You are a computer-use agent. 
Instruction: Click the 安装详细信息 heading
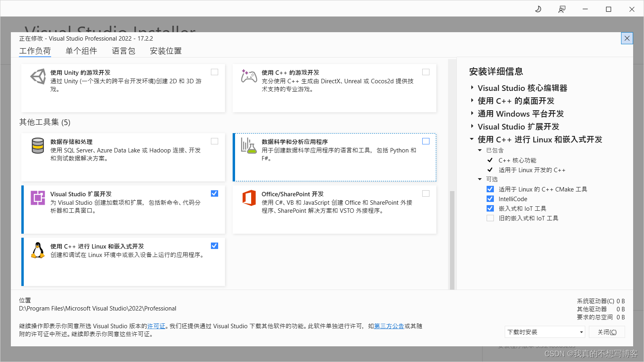[x=496, y=72]
